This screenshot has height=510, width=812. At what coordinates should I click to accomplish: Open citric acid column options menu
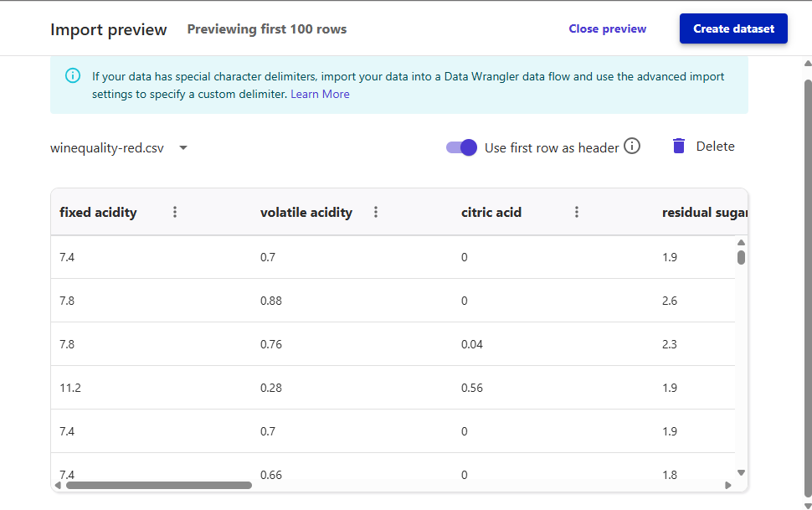pyautogui.click(x=577, y=213)
